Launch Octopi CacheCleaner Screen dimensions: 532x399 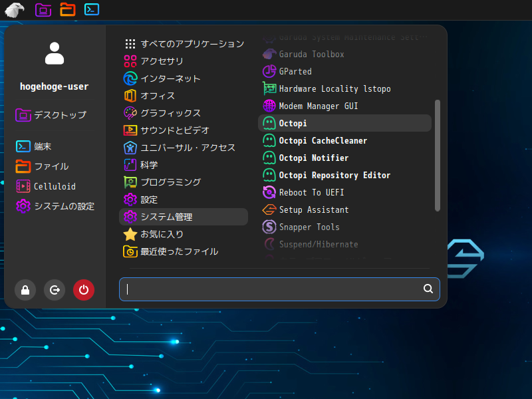pyautogui.click(x=344, y=140)
